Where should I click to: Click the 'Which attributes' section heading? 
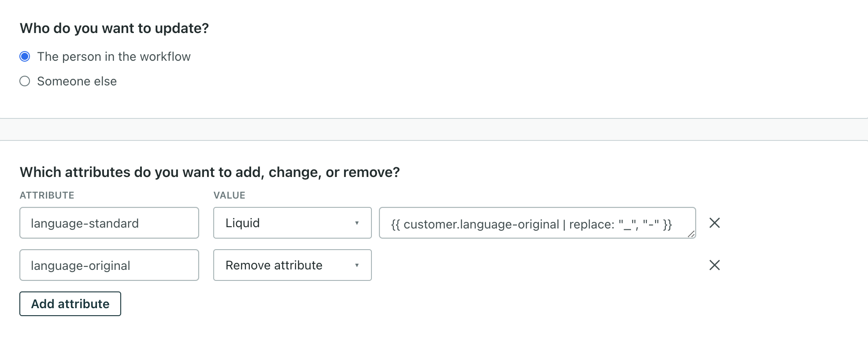pos(210,172)
